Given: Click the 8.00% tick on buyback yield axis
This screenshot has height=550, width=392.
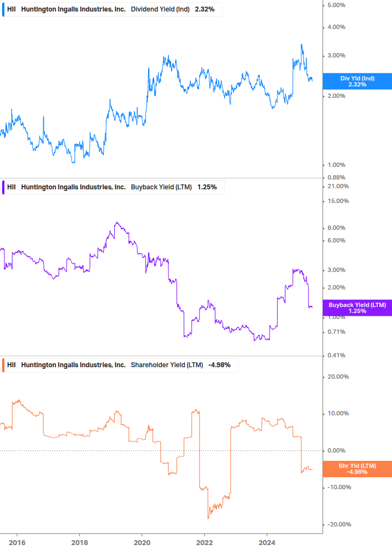Looking at the screenshot, I should pyautogui.click(x=336, y=228).
